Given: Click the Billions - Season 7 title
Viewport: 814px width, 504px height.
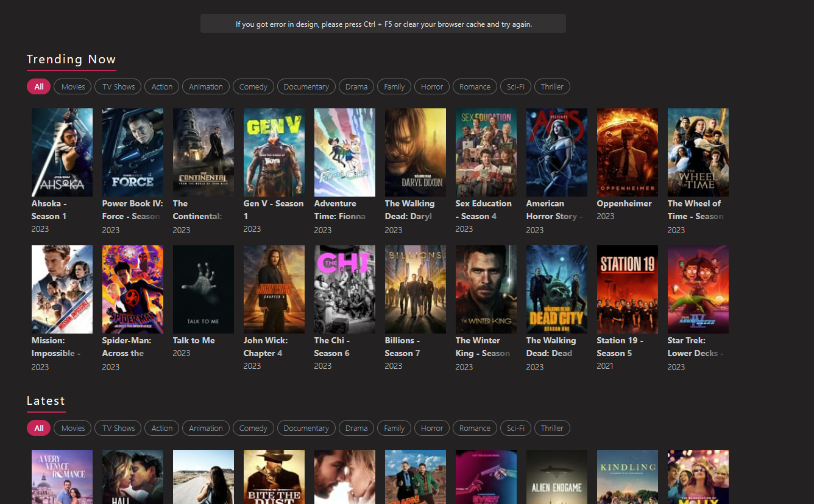Looking at the screenshot, I should 403,347.
